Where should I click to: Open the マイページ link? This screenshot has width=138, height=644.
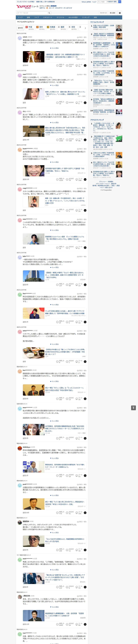pos(103,13)
